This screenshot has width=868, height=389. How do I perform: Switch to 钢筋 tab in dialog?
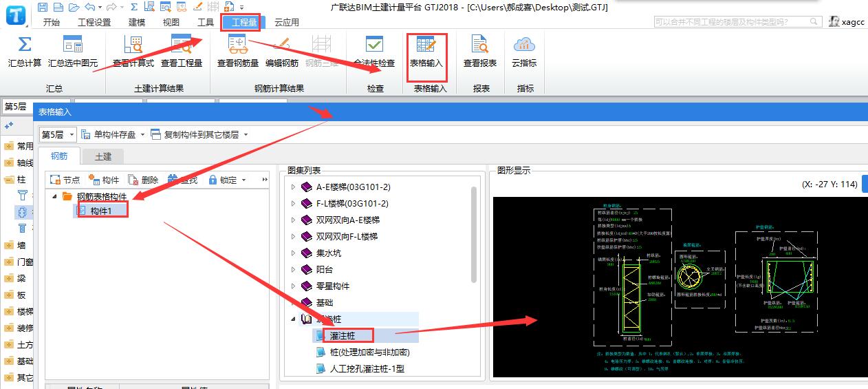pyautogui.click(x=59, y=156)
